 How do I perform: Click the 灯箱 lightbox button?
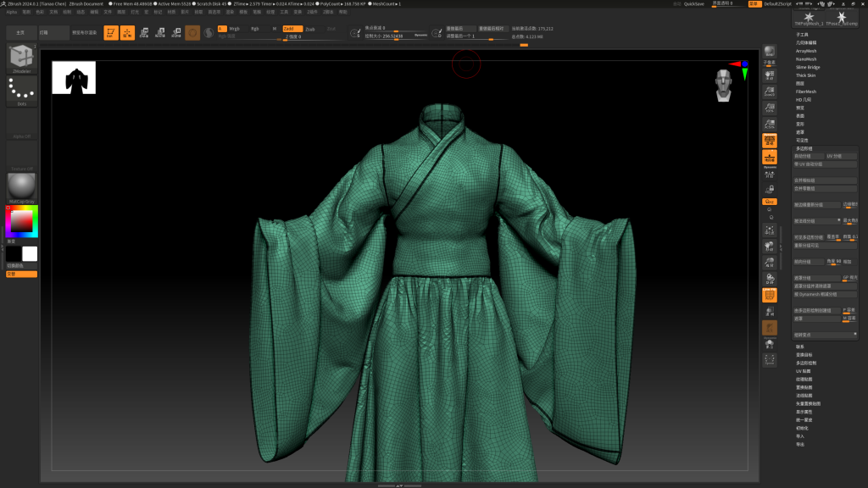pyautogui.click(x=53, y=33)
